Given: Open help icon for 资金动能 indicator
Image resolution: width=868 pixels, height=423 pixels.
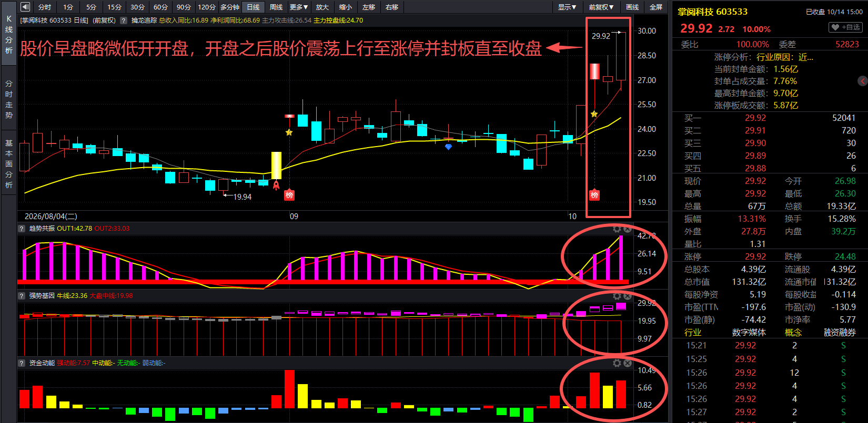Looking at the screenshot, I should point(22,363).
